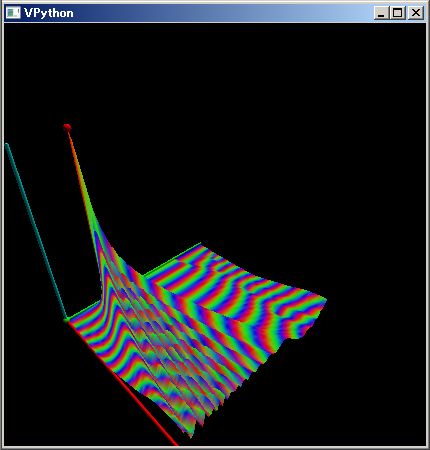Select the red sphere atop the spike
430x450 pixels.
pos(67,127)
